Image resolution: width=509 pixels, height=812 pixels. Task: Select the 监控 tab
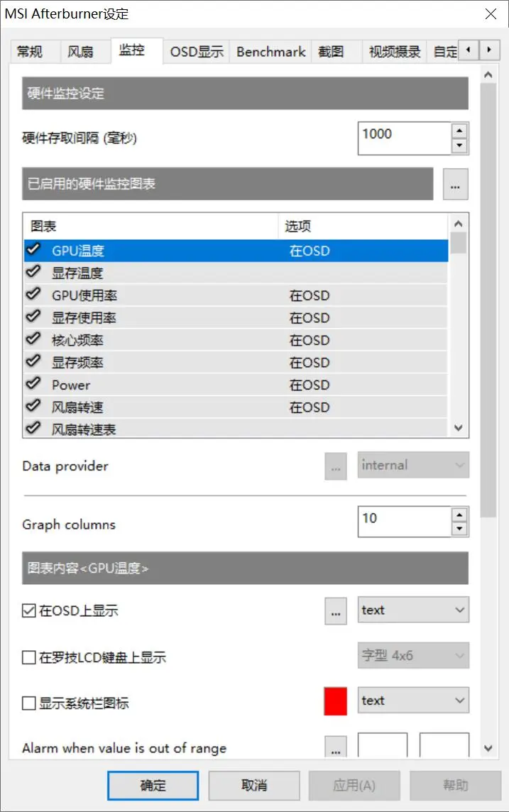(137, 50)
